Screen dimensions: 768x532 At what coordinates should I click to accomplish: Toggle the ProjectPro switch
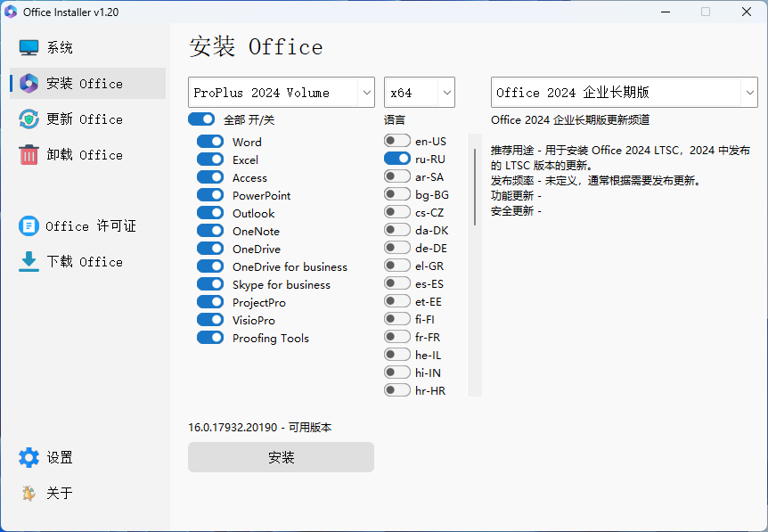click(210, 302)
